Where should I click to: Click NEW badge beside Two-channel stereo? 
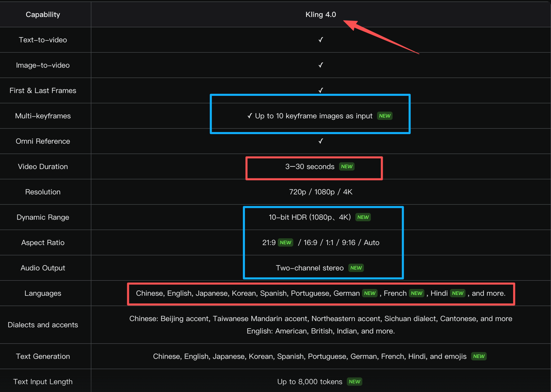pos(356,268)
